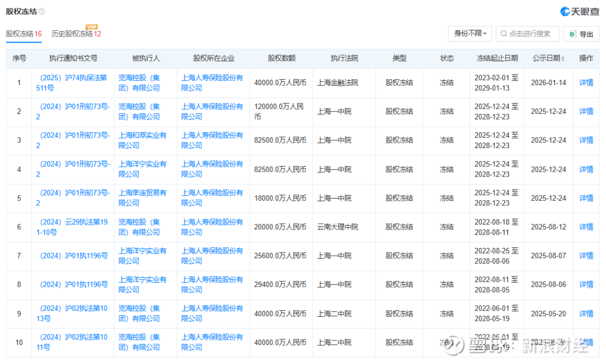Screen dimensions: 606x364
Task: Open 上海幸连贸易有限公司 link
Action: coord(142,198)
